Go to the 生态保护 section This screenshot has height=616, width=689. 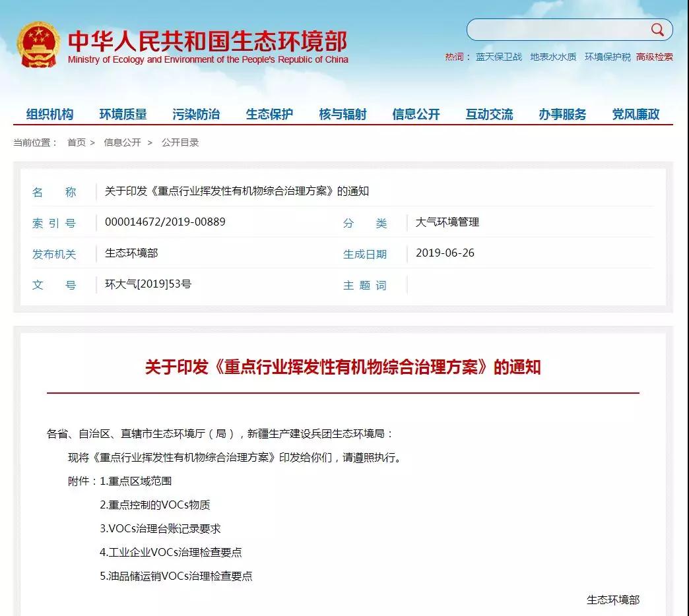pyautogui.click(x=269, y=114)
